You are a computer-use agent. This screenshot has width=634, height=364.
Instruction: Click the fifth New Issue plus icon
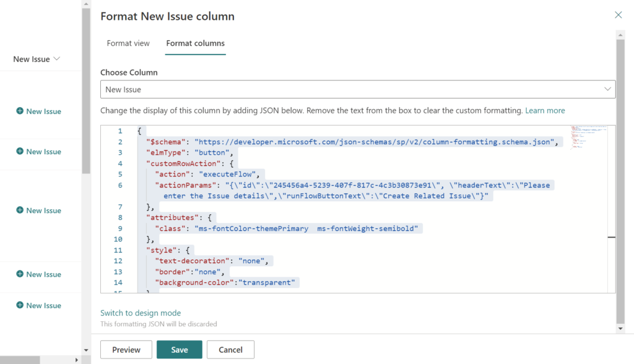[20, 305]
